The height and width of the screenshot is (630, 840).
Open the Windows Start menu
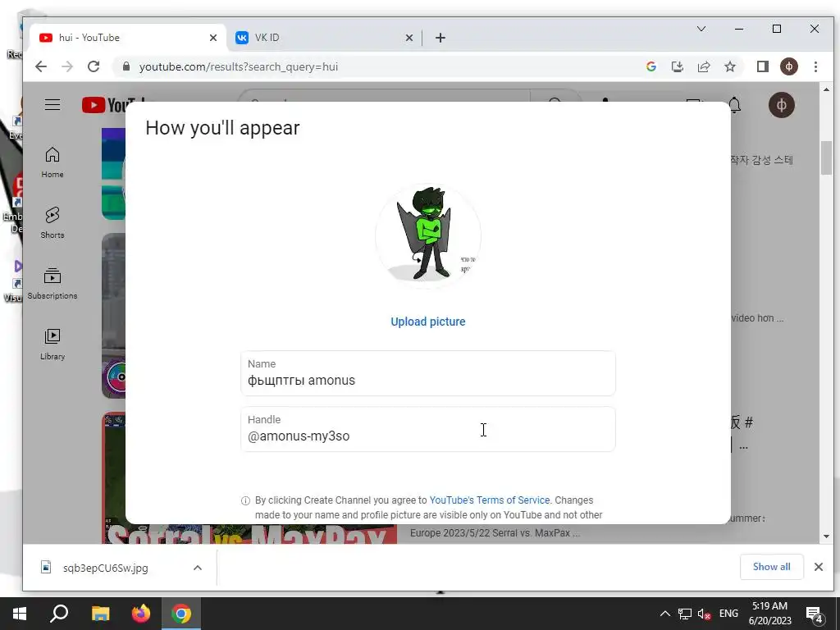click(x=20, y=614)
